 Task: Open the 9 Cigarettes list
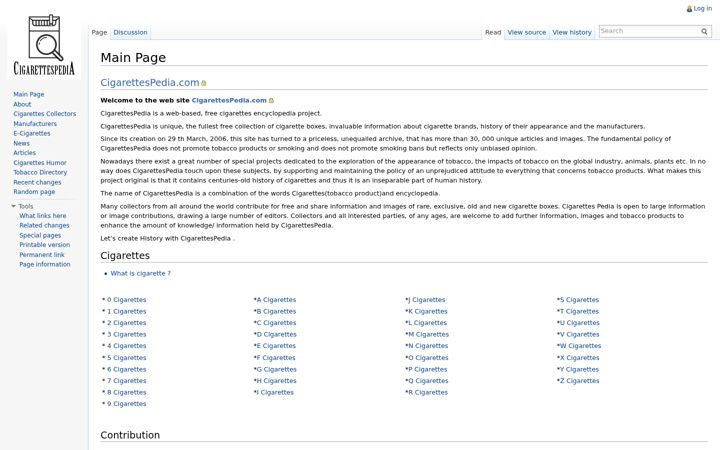coord(127,404)
